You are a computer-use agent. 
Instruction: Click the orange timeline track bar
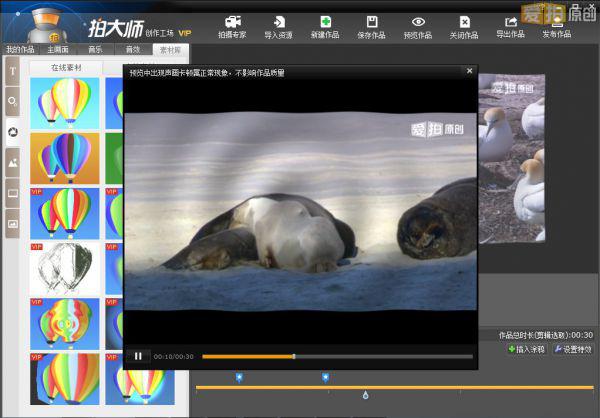395,387
